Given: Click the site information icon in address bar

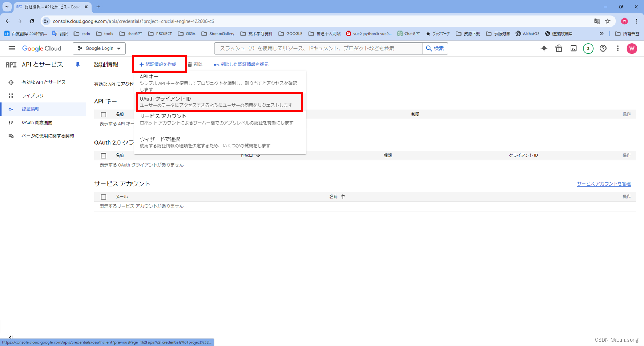Looking at the screenshot, I should pos(46,21).
